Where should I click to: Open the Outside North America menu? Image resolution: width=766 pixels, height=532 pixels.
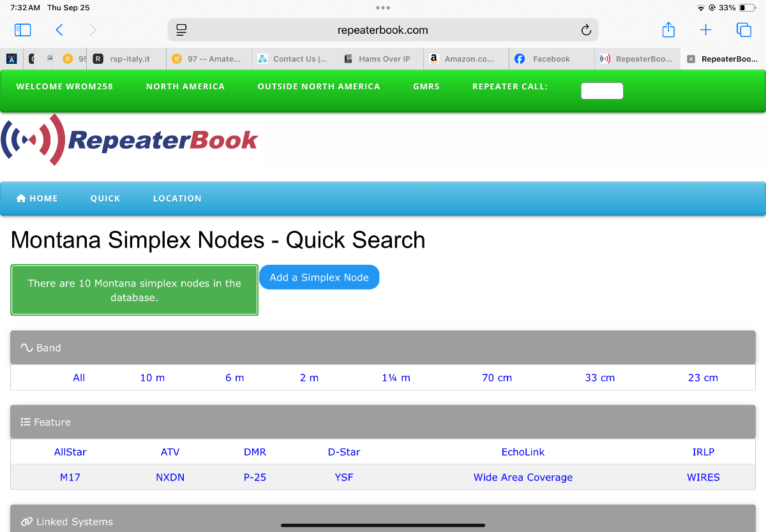[x=319, y=87]
